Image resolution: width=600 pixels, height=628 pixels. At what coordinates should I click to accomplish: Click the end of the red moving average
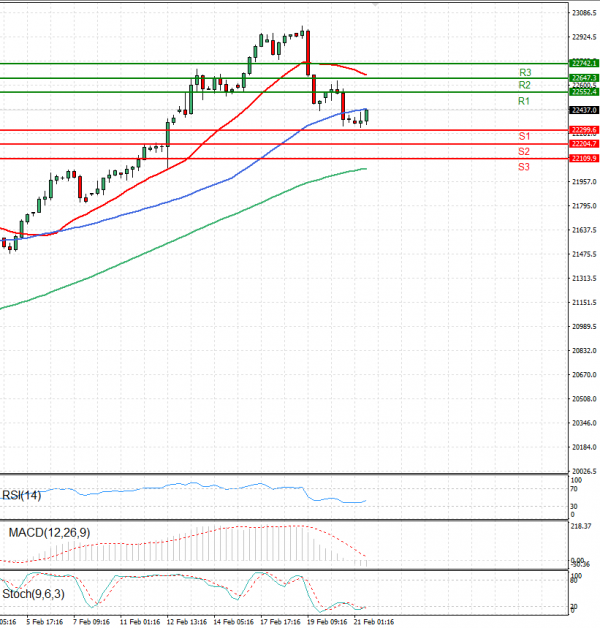[366, 74]
